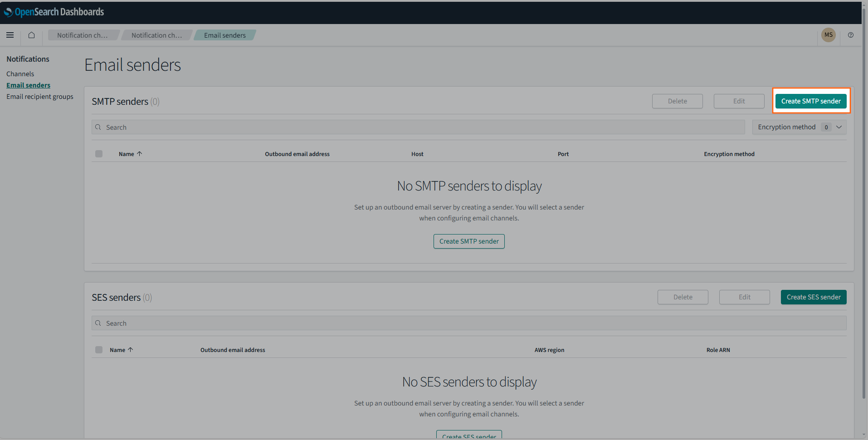Click the home icon in the toolbar
Viewport: 868px width, 440px height.
[x=31, y=35]
